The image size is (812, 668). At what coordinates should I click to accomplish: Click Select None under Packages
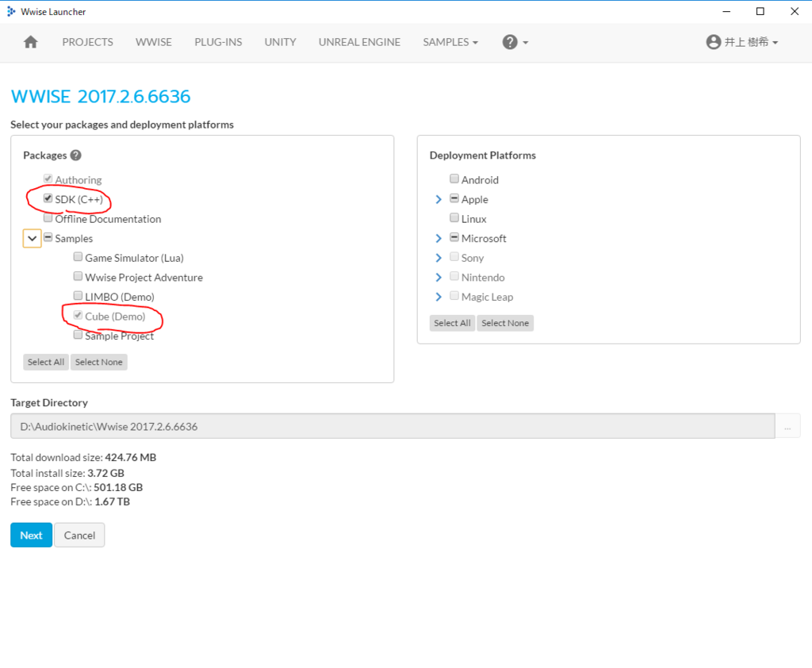(x=99, y=362)
